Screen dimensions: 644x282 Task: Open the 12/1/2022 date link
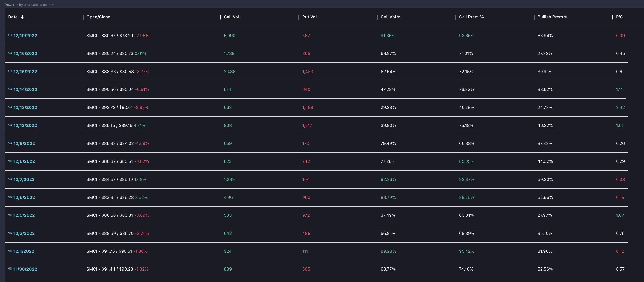coord(24,251)
